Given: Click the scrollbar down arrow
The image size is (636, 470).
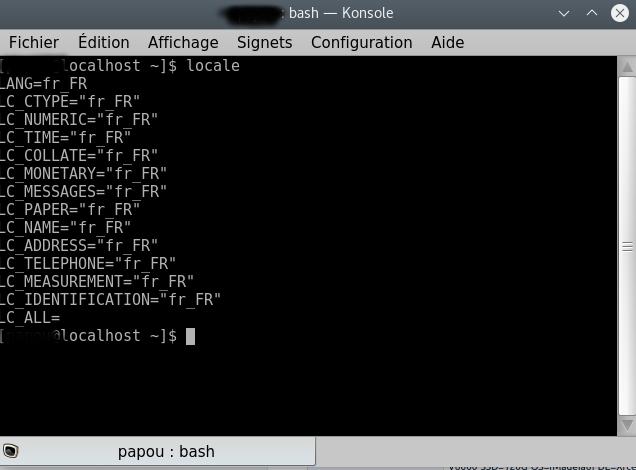Looking at the screenshot, I should [x=627, y=425].
